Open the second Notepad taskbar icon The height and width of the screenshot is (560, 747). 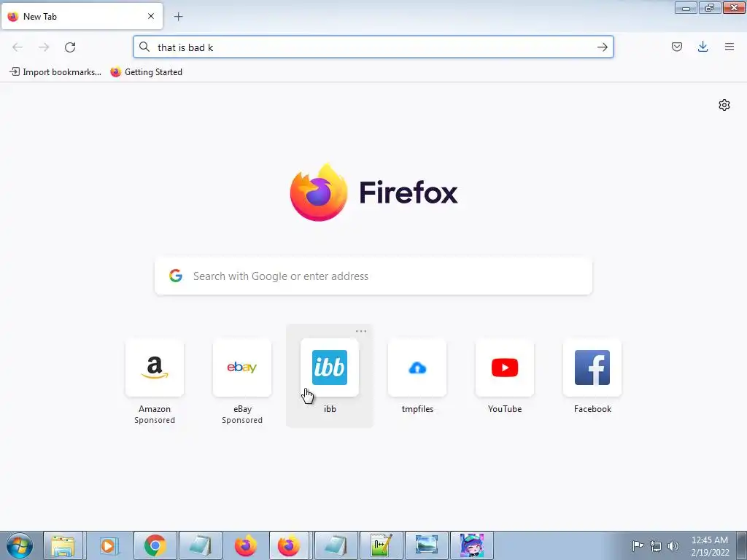point(336,545)
